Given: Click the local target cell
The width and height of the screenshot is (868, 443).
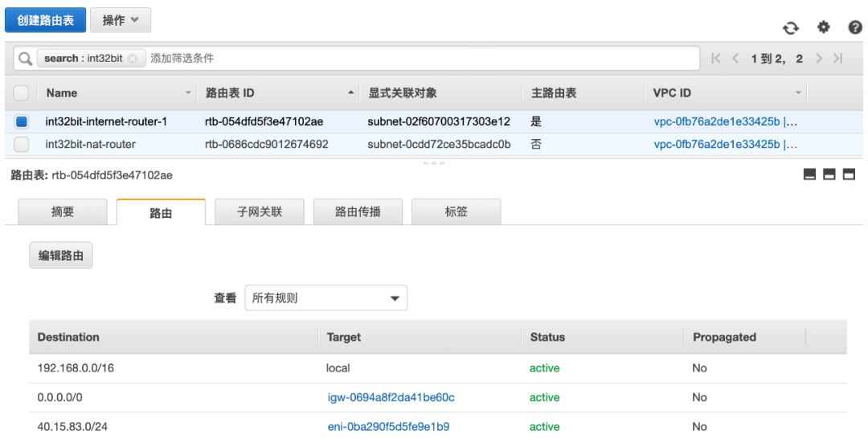Looking at the screenshot, I should (338, 368).
